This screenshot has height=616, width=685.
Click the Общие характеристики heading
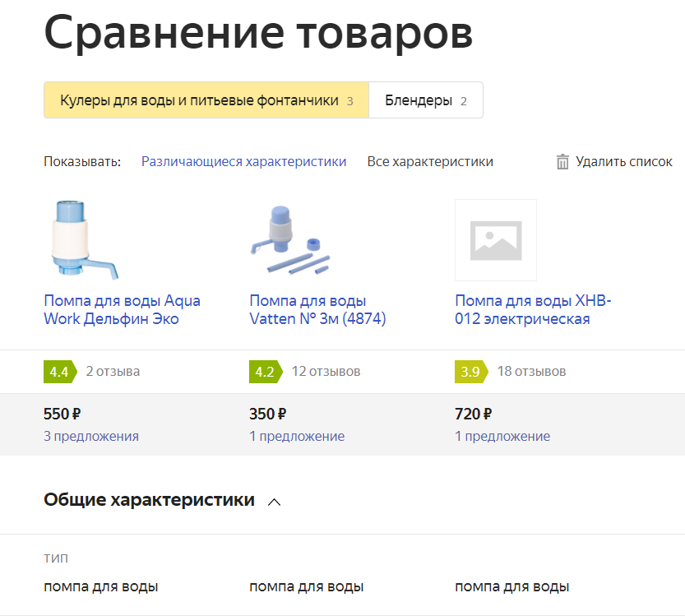pos(149,500)
